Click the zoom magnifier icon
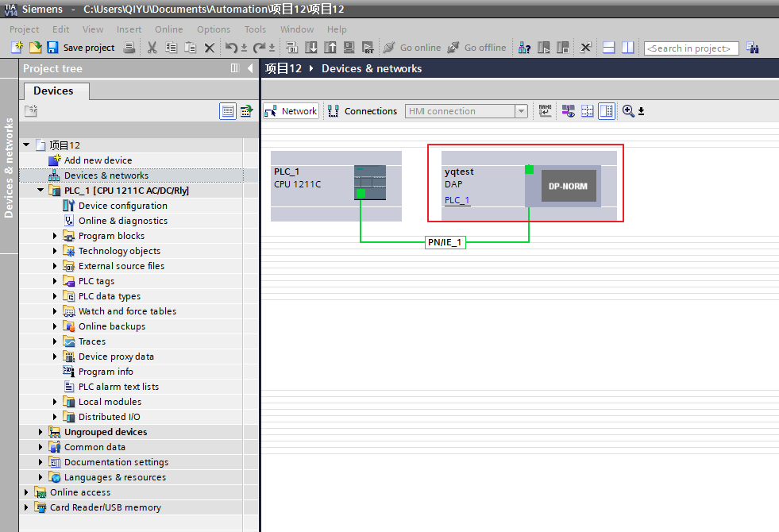The image size is (779, 532). coord(628,111)
